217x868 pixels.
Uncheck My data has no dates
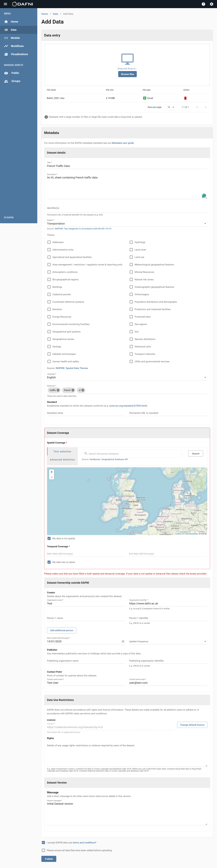click(49, 562)
